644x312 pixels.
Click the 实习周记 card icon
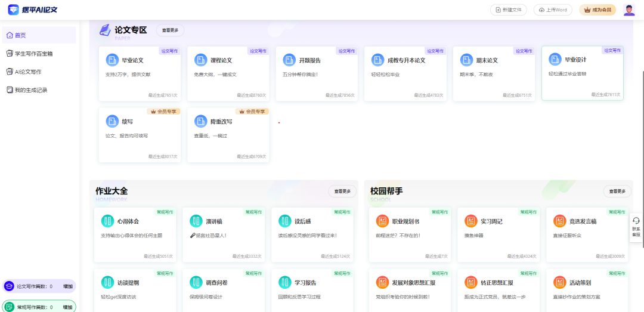[471, 221]
